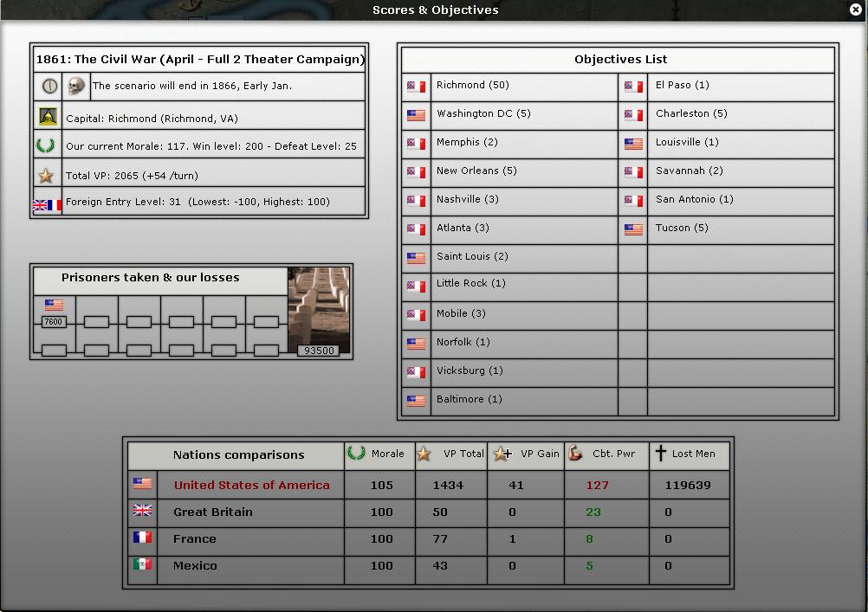The height and width of the screenshot is (612, 868).
Task: Click the skull icon beside scenario end date
Action: coord(77,86)
